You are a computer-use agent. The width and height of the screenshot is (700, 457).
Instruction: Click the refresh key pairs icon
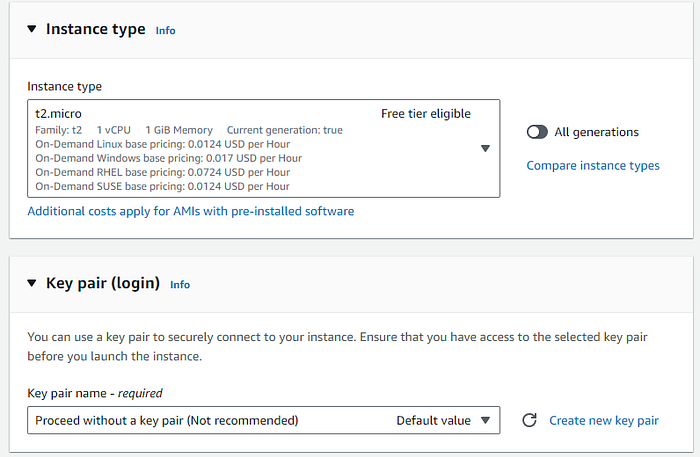click(529, 420)
